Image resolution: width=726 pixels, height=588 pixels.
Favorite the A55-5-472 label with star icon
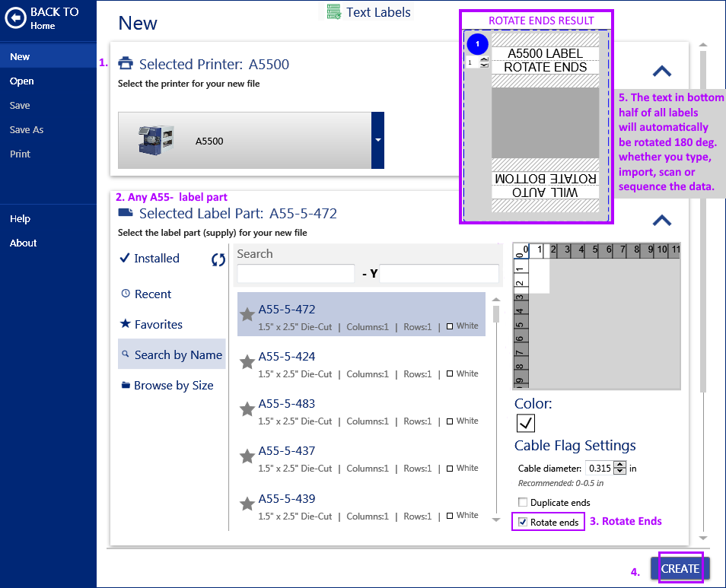(247, 315)
